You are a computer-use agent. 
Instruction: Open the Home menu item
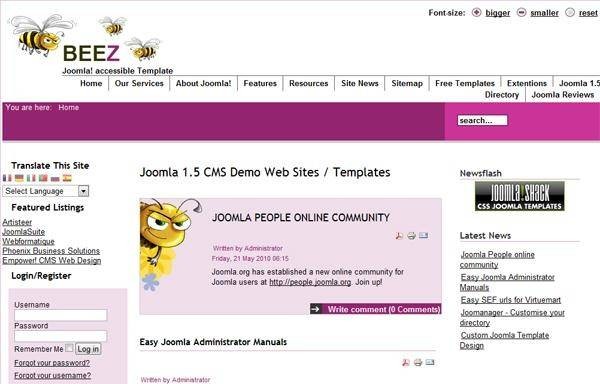tap(91, 83)
